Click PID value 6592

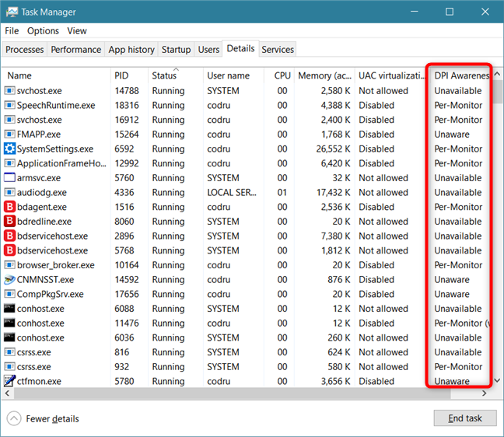(124, 149)
